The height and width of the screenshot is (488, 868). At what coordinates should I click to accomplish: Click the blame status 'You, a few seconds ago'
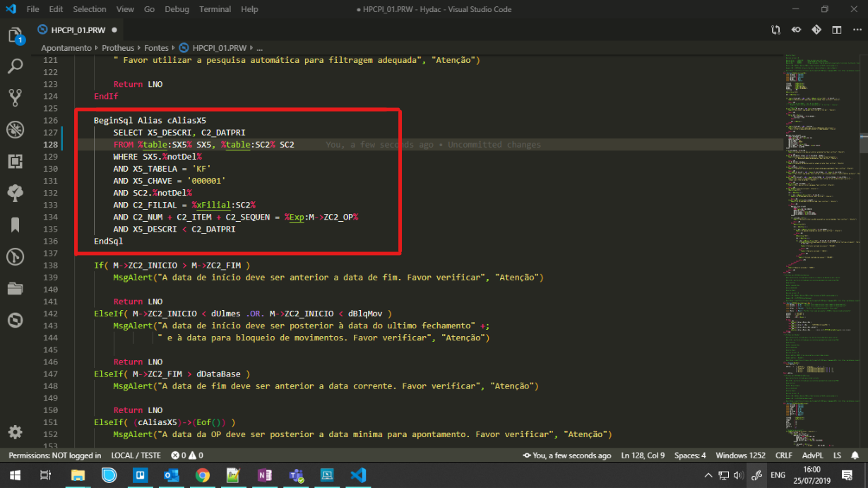pyautogui.click(x=566, y=456)
